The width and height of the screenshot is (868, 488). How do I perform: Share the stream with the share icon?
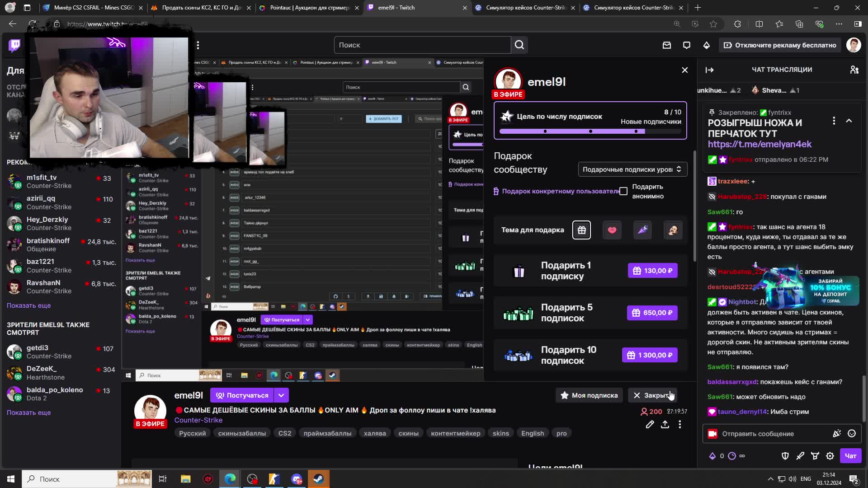point(665,424)
